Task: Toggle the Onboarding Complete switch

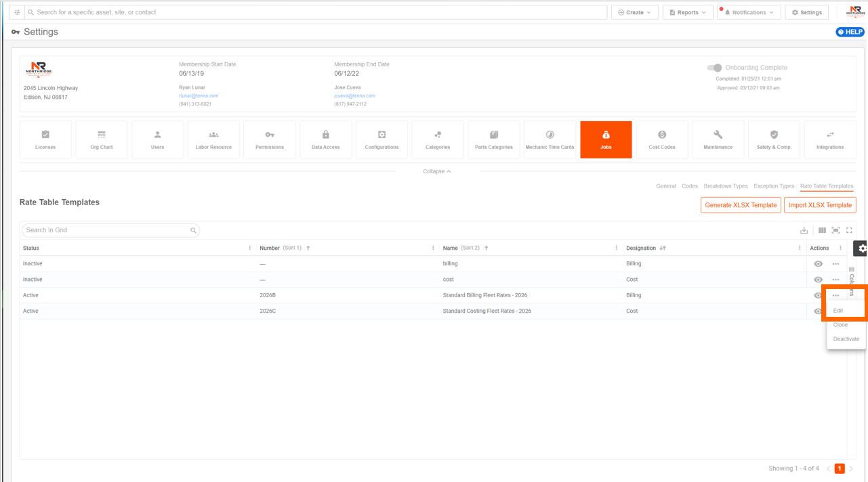Action: [714, 68]
